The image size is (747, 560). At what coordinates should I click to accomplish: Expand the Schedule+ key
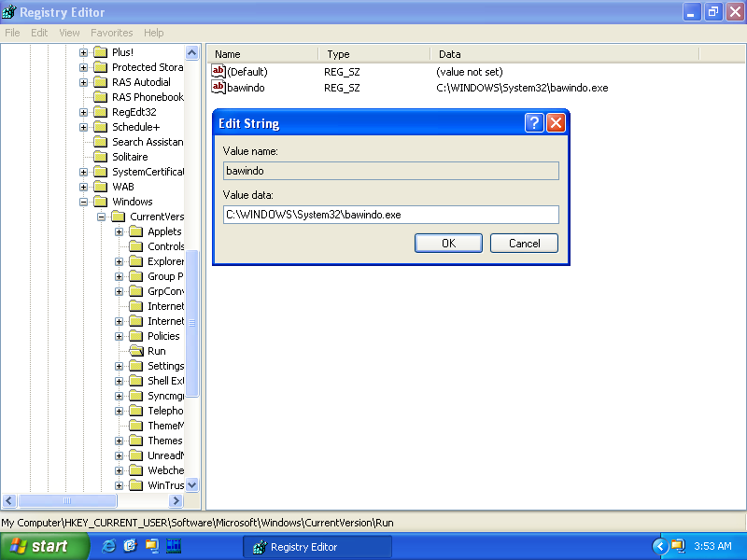click(x=83, y=127)
